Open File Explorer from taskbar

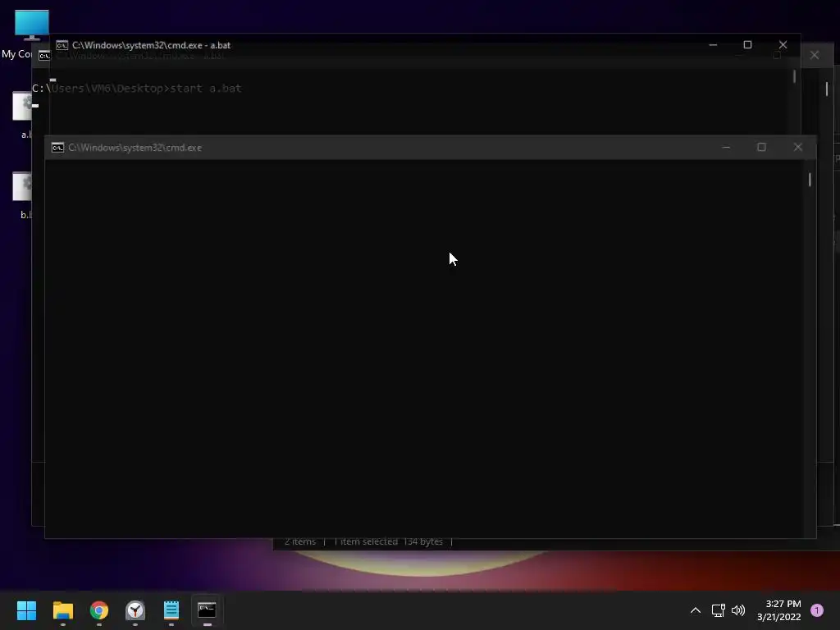(62, 610)
